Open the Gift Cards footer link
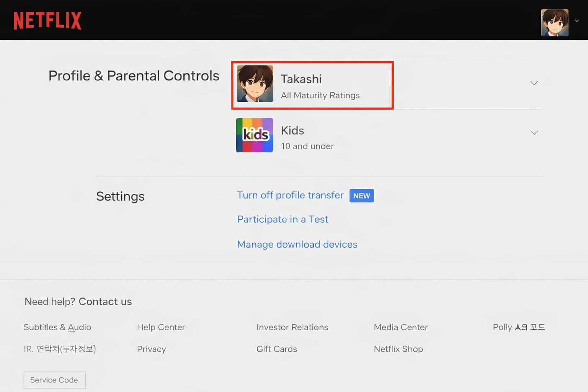 tap(277, 349)
